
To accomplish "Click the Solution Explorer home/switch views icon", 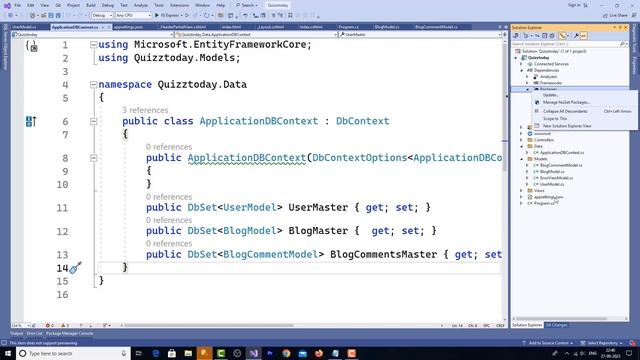I will point(516,36).
